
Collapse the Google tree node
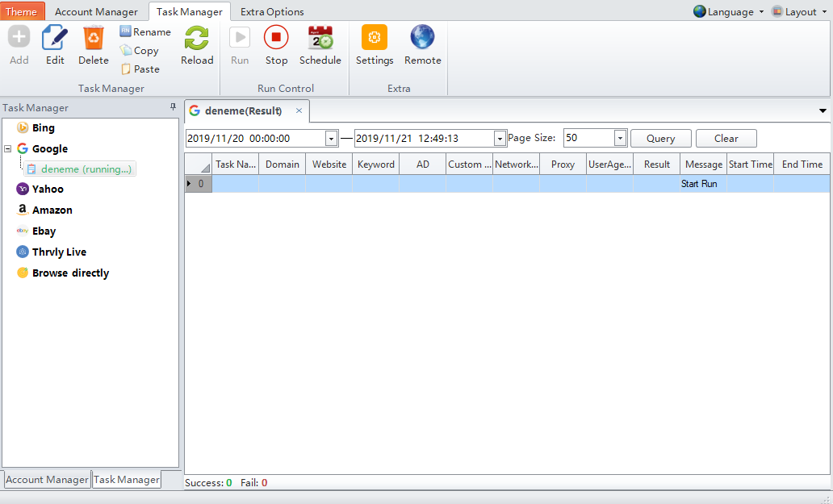[x=8, y=149]
